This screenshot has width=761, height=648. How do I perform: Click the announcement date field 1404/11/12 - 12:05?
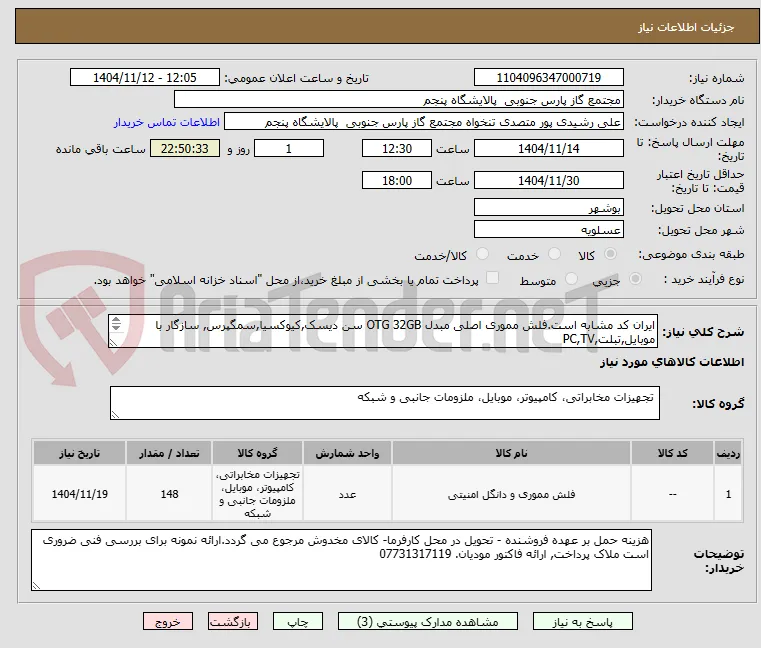[x=145, y=78]
